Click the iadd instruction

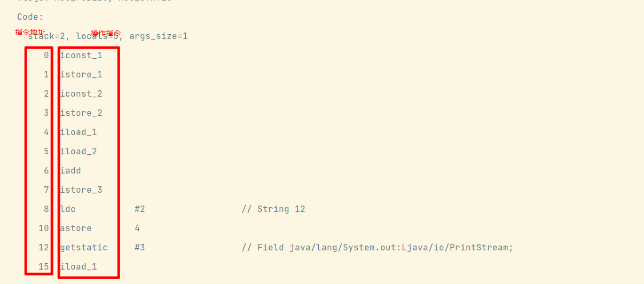70,170
